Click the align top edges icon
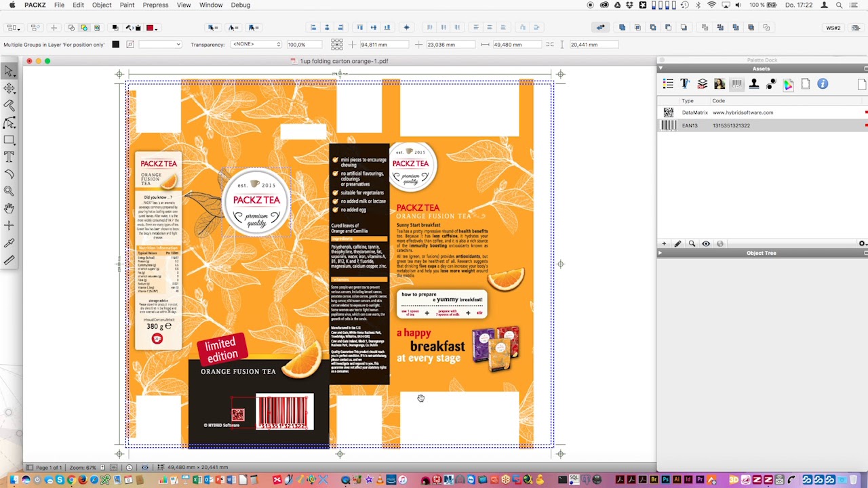Screen dimensions: 868x488 (x=360, y=28)
